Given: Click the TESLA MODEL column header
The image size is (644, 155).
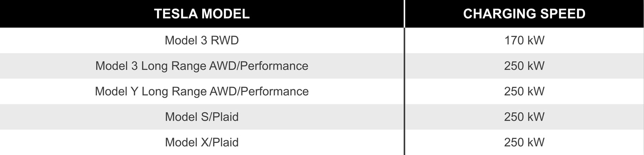Looking at the screenshot, I should click(202, 14).
